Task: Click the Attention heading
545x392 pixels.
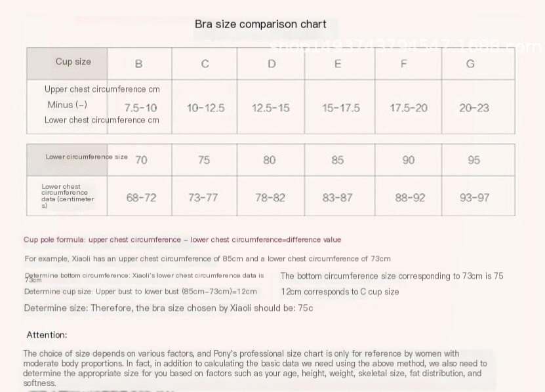Action: click(47, 335)
